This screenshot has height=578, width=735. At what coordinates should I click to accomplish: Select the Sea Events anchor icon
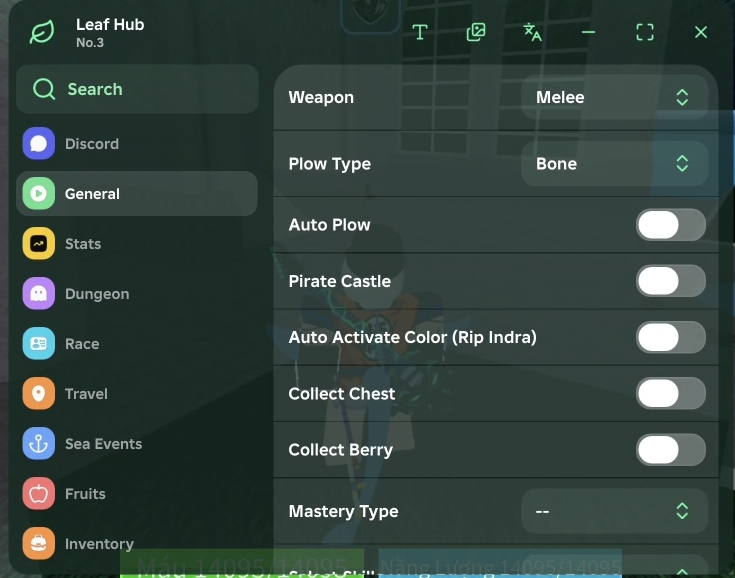click(39, 444)
